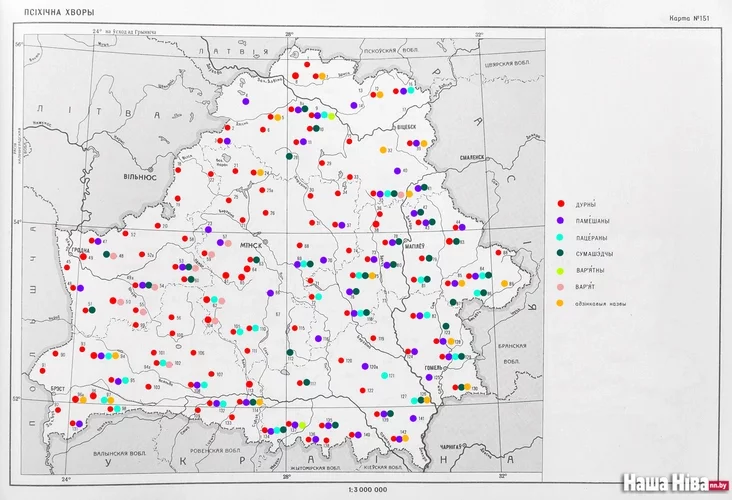This screenshot has height=500, width=732.
Task: Click the red ДУРНЫ legend dot
Action: 562,204
